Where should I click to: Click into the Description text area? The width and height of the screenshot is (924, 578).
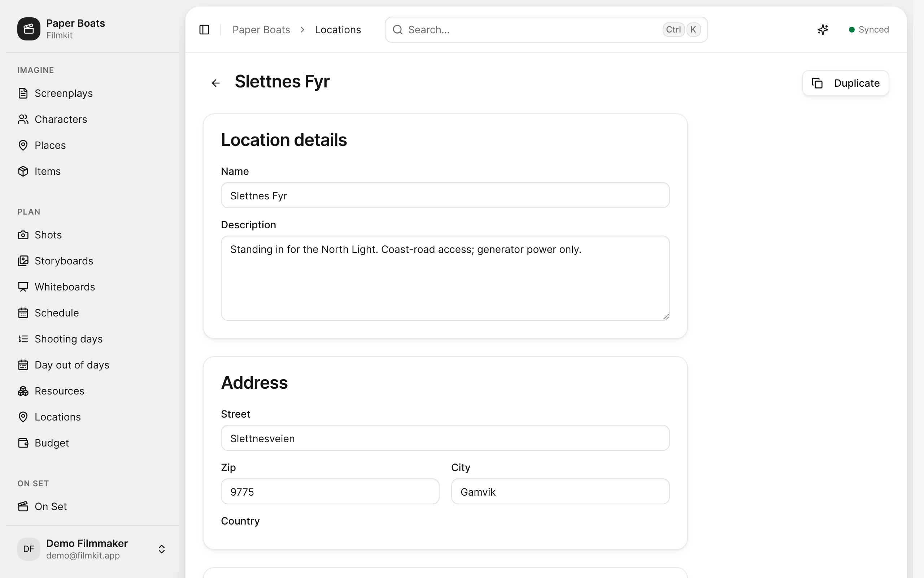pyautogui.click(x=445, y=278)
